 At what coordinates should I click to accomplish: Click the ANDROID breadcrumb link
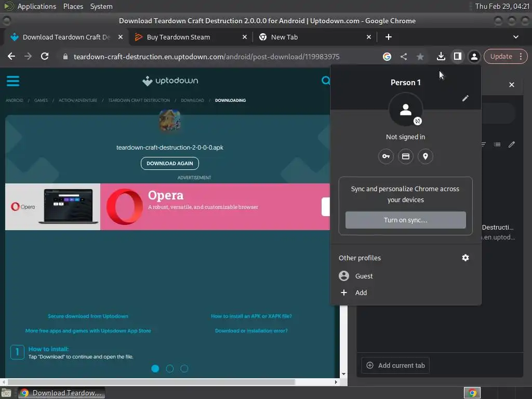[14, 100]
